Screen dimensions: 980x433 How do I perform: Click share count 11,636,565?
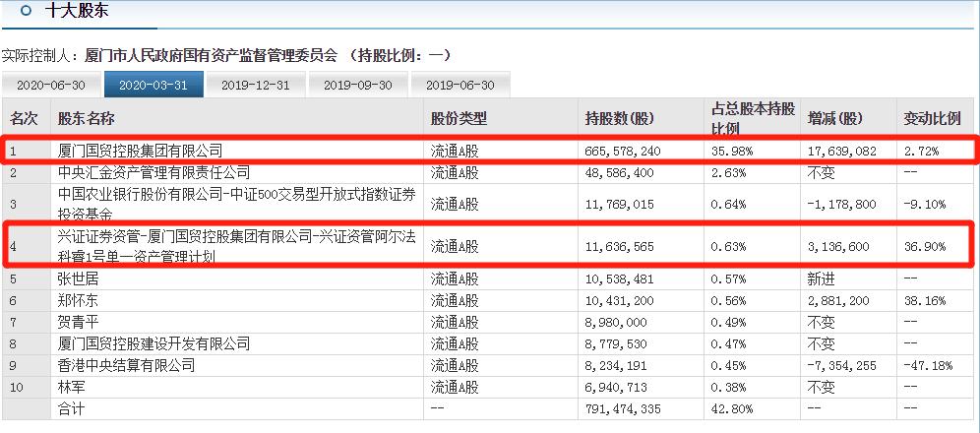[x=619, y=247]
